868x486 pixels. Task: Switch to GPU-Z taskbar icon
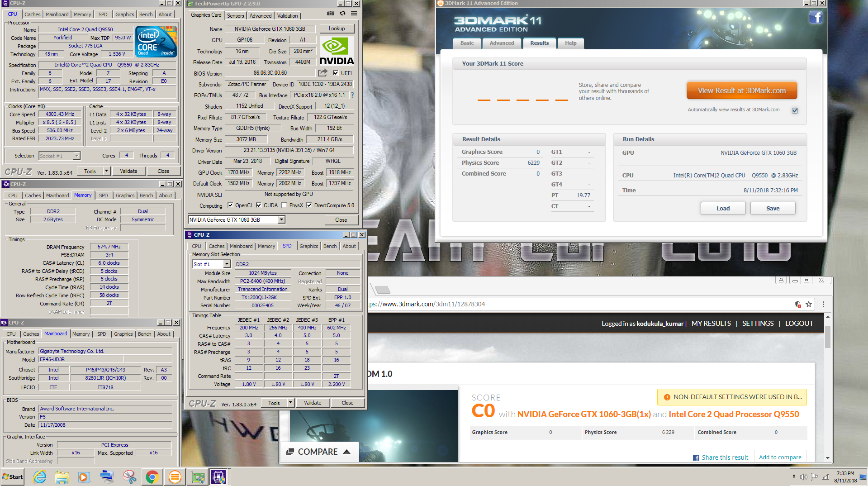coord(198,477)
